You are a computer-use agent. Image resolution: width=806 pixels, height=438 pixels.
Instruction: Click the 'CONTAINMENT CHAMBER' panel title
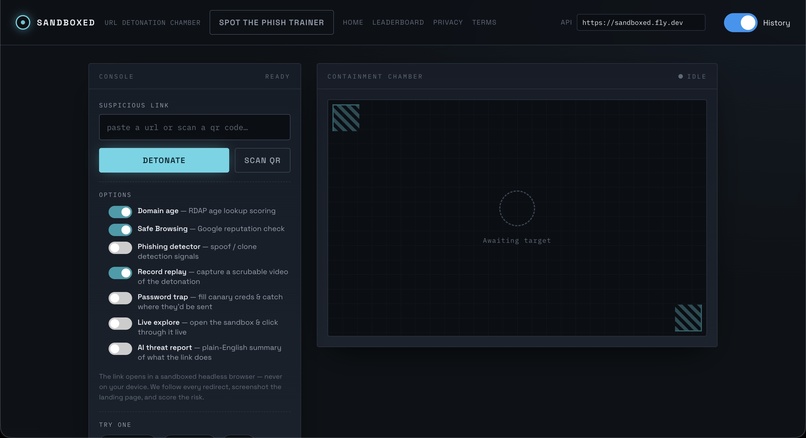(375, 77)
